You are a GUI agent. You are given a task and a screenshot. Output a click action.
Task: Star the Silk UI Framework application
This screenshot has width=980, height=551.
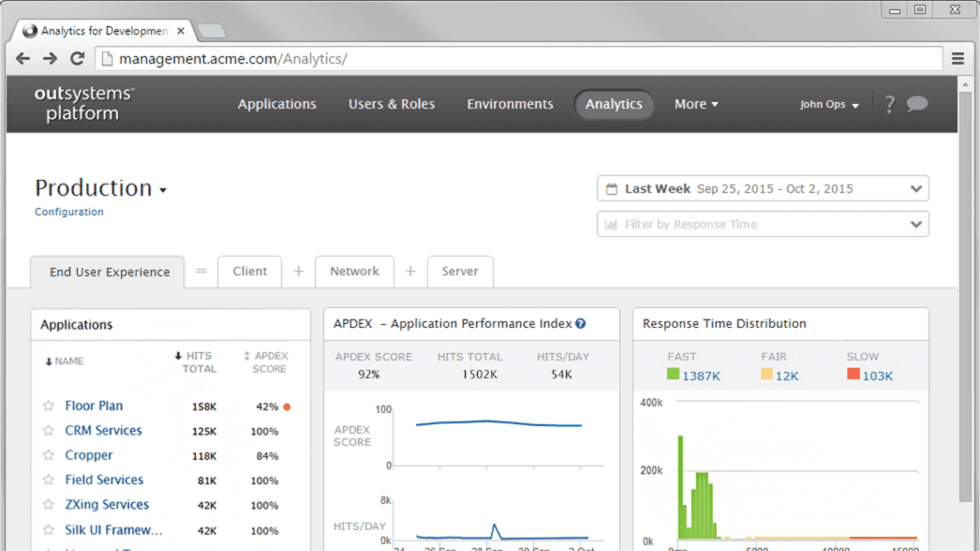48,530
